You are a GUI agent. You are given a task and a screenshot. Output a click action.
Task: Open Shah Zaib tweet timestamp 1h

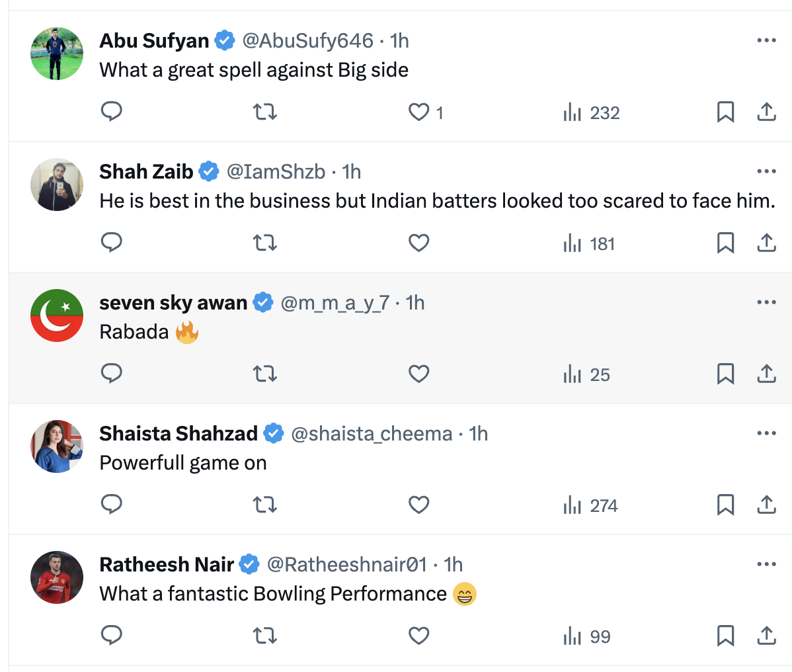(352, 172)
